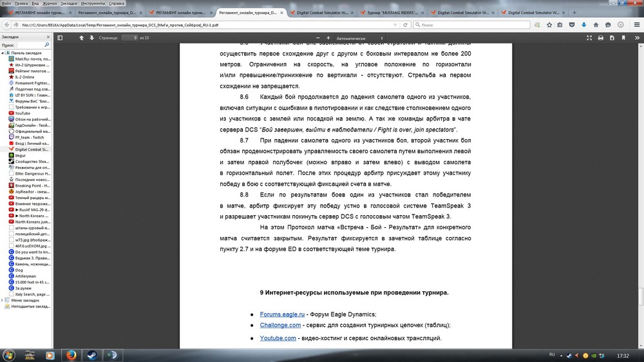Open "Mail.Ru: почта" bookmark
This screenshot has width=644, height=362.
tap(30, 59)
